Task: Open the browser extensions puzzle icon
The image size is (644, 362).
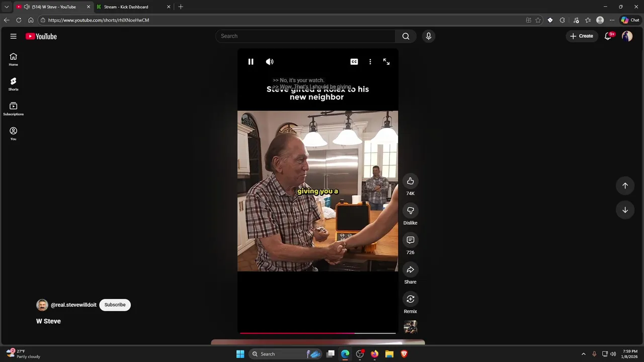Action: pos(562,20)
